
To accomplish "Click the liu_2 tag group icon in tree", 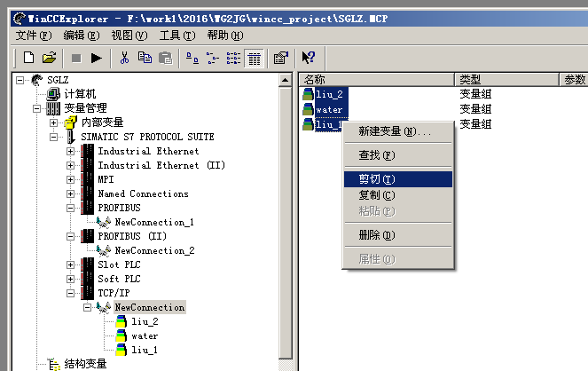I will [x=122, y=321].
